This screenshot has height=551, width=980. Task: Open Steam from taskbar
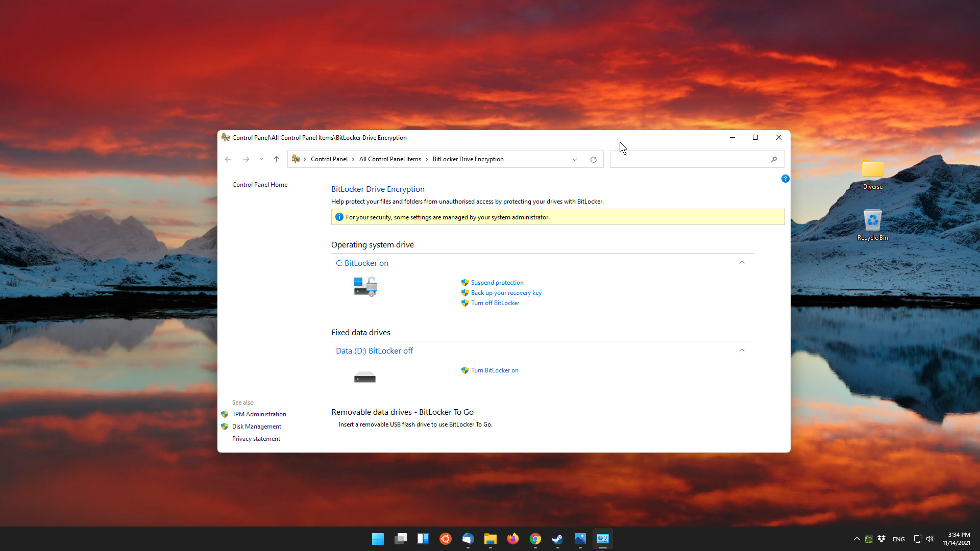click(558, 539)
